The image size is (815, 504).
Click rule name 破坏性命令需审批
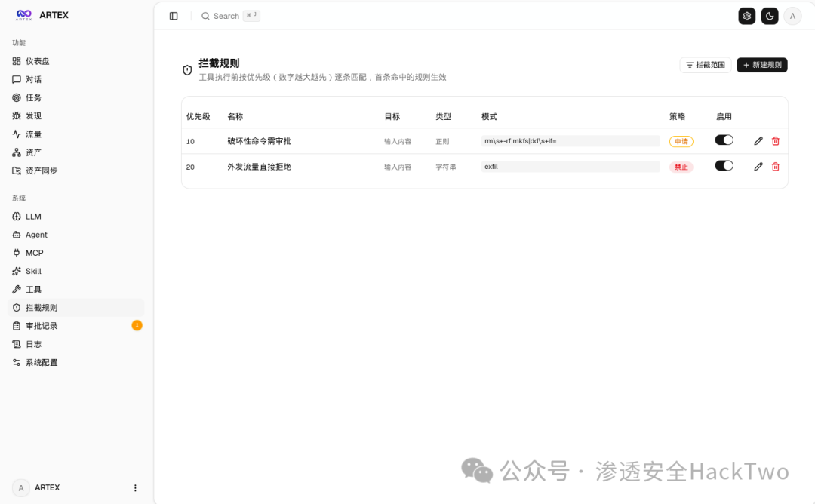point(259,141)
